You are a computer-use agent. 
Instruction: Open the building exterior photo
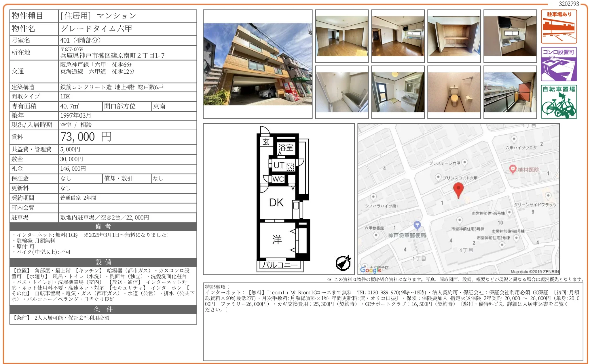pos(258,64)
